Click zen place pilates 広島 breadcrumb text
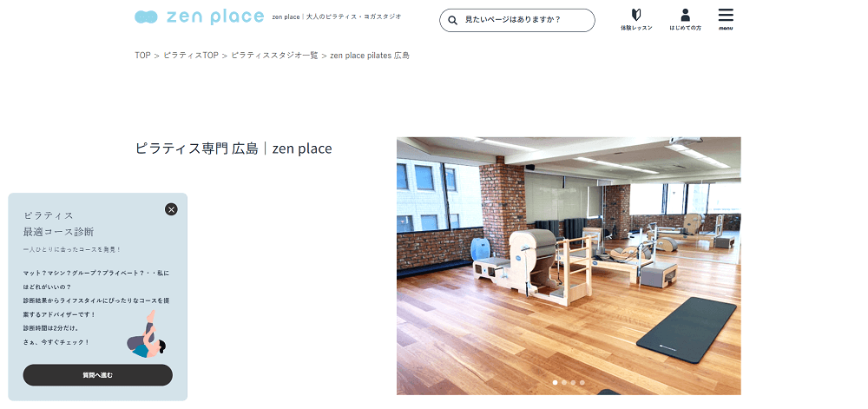The width and height of the screenshot is (868, 409). [x=370, y=56]
